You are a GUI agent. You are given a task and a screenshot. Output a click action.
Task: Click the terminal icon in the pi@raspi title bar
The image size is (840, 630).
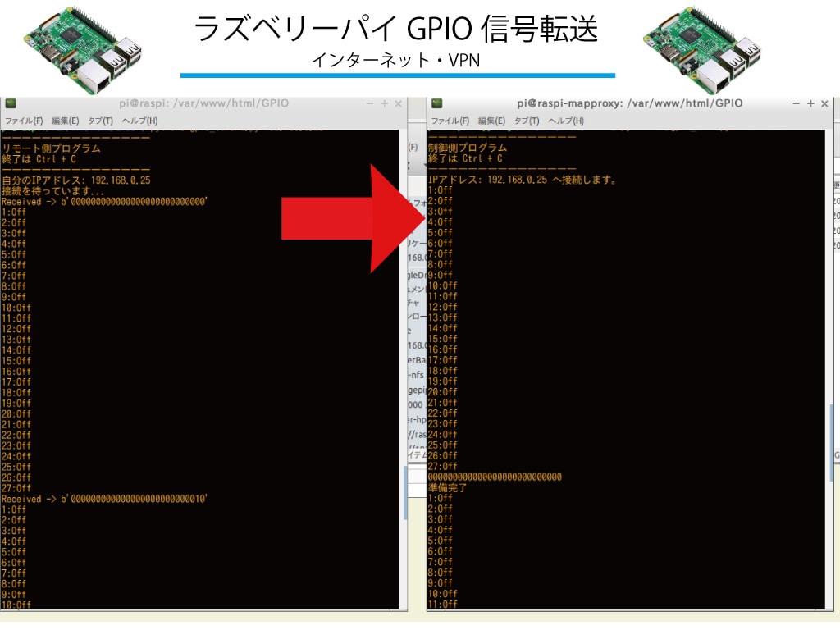pos(10,103)
